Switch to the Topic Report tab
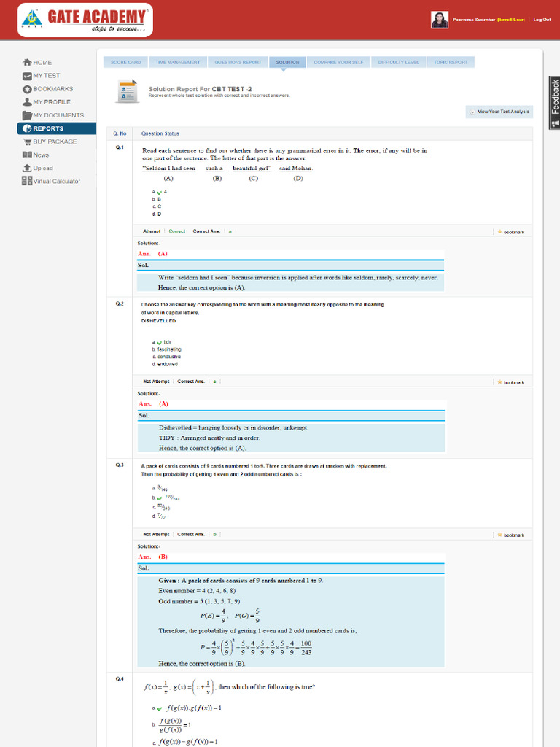560x747 pixels. coord(451,63)
